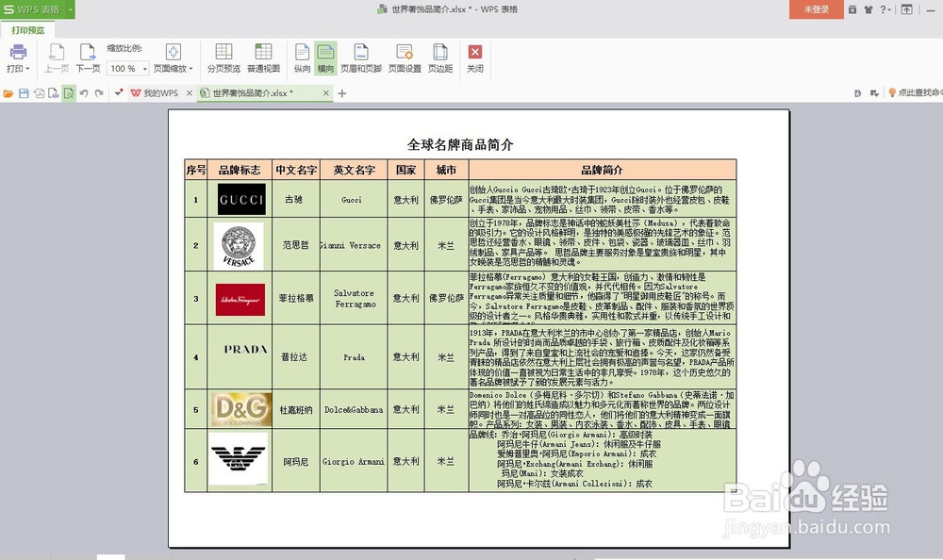
Task: Click the 阿玛尼 cell
Action: [x=296, y=461]
